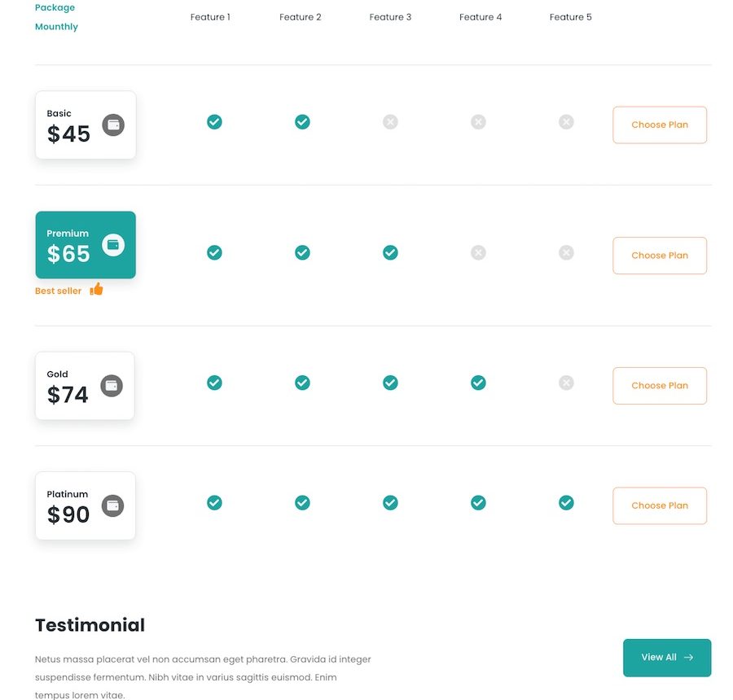This screenshot has height=700, width=733.
Task: Click the Mounthly package label
Action: click(x=56, y=27)
